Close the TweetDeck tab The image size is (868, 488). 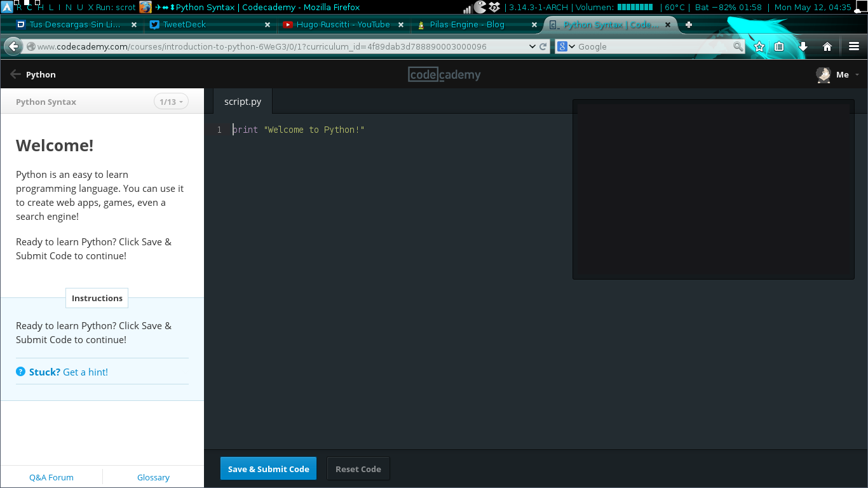(x=268, y=25)
